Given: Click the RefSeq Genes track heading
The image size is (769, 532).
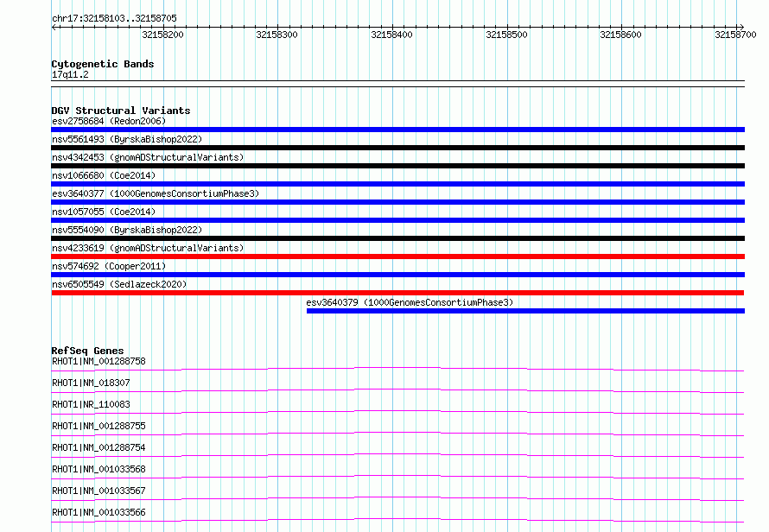Looking at the screenshot, I should [x=87, y=351].
